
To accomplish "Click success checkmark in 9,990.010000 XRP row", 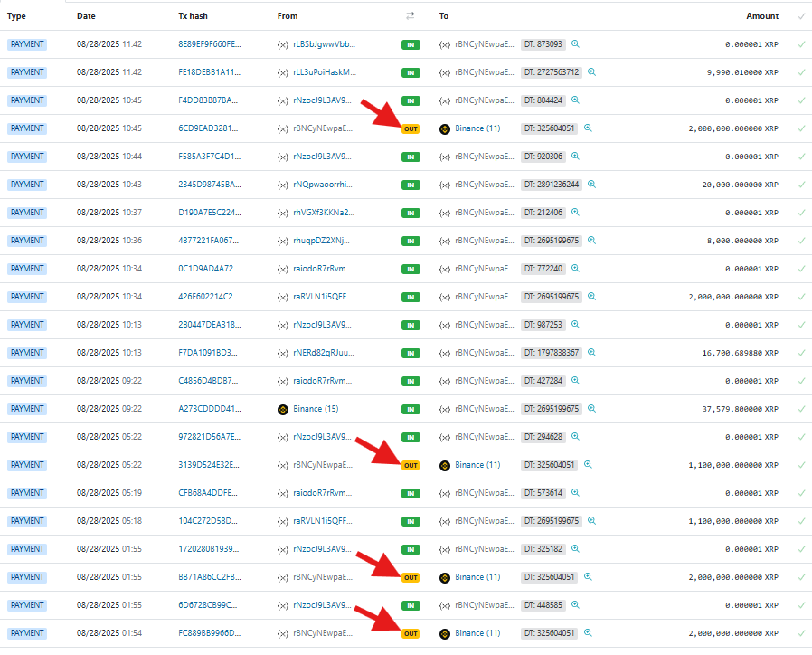I will pyautogui.click(x=802, y=72).
